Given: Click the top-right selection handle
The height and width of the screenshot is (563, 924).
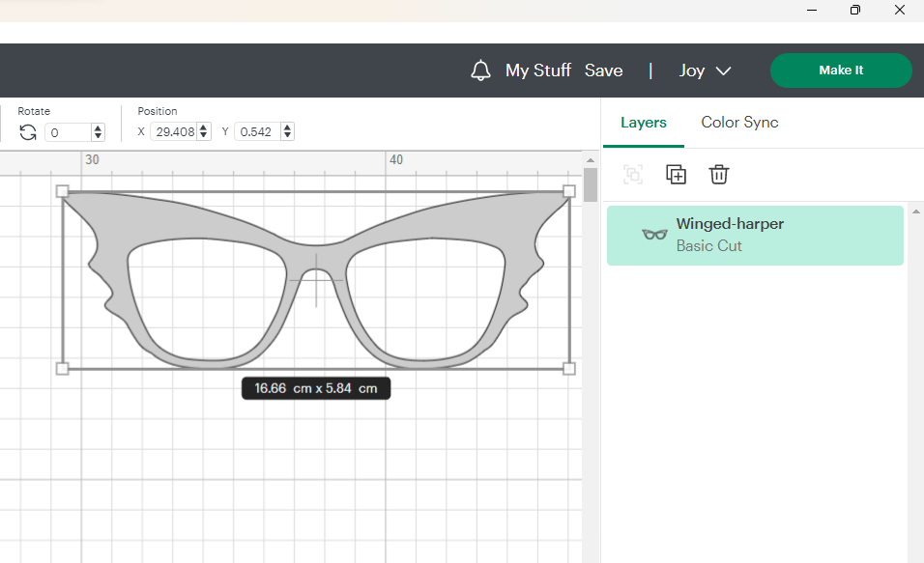Looking at the screenshot, I should (568, 191).
